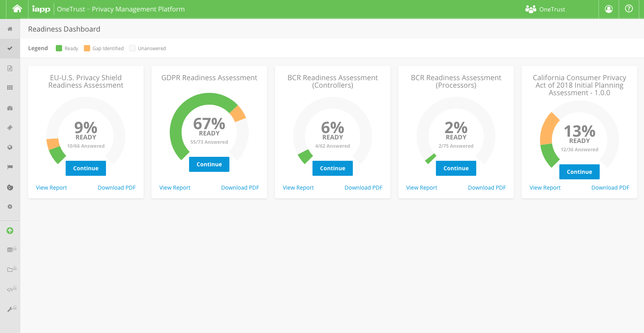Open the OneTrust organization switcher icon
Image resolution: width=644 pixels, height=333 pixels.
530,9
